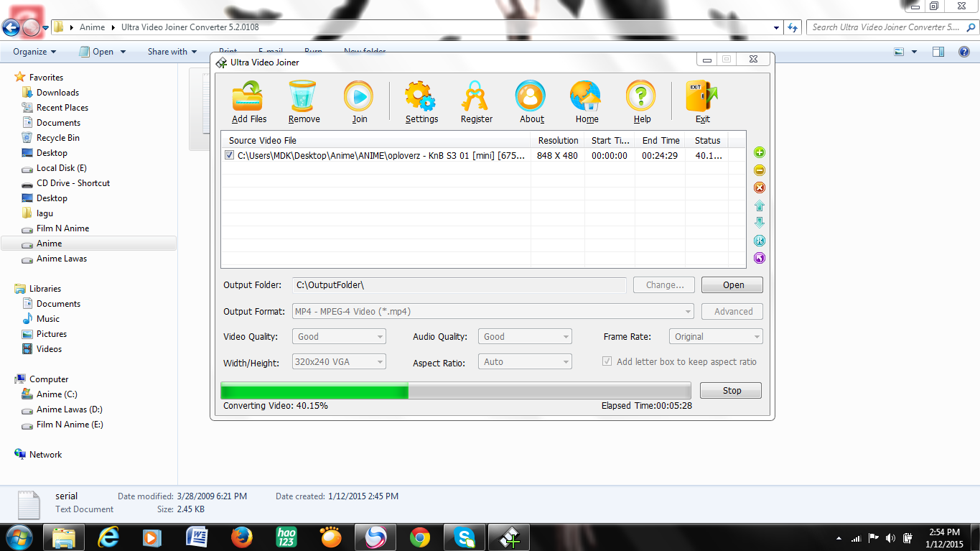Viewport: 980px width, 551px height.
Task: Click the Windows Start button
Action: click(19, 537)
